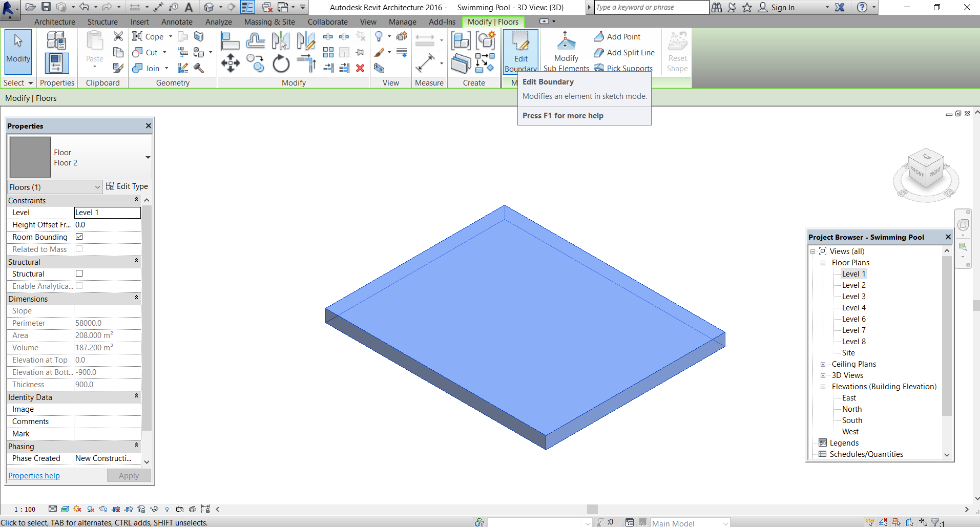Screen dimensions: 980x527
Task: Uncheck the Room Bounding option
Action: click(79, 237)
